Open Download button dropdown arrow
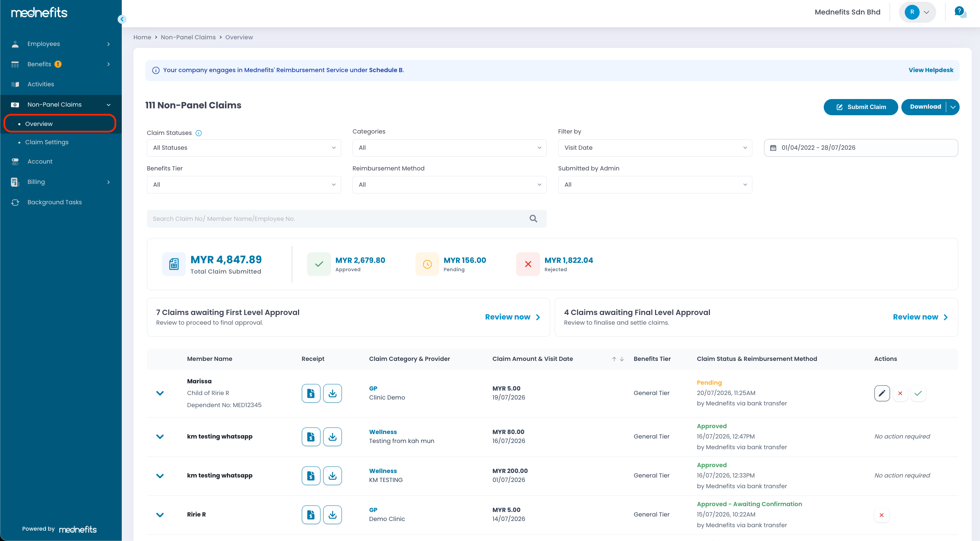 953,107
